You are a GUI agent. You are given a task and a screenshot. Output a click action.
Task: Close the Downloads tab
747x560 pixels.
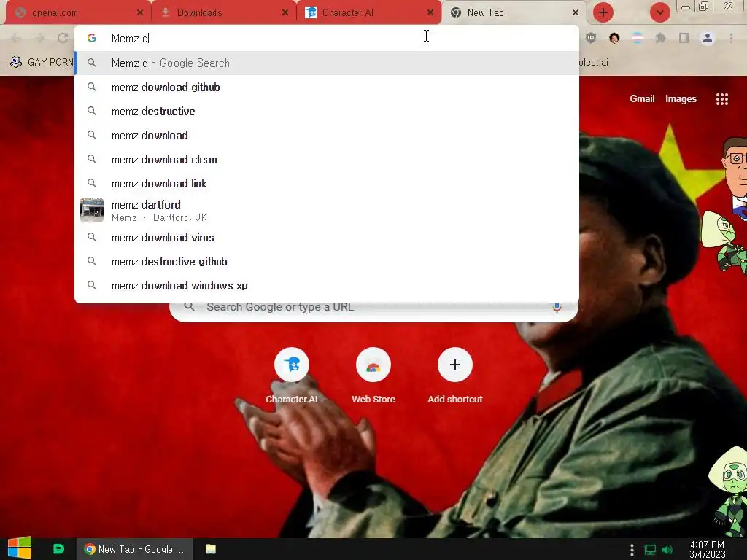pyautogui.click(x=285, y=13)
